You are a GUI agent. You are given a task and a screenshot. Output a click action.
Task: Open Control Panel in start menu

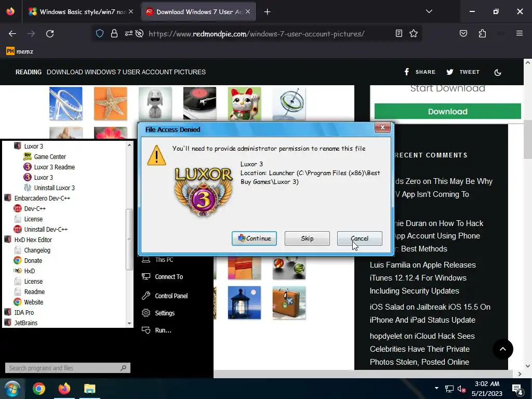point(165,296)
